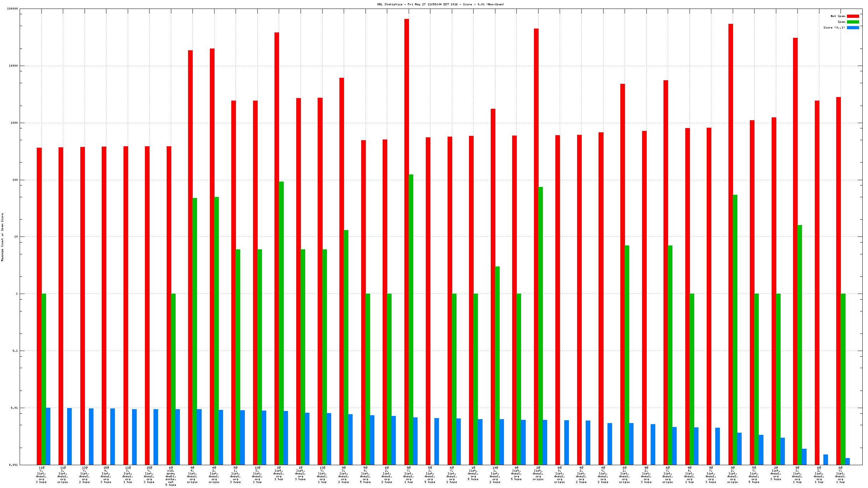The image size is (868, 488).
Task: Click the red Not Spam legend swatch
Action: [x=853, y=16]
